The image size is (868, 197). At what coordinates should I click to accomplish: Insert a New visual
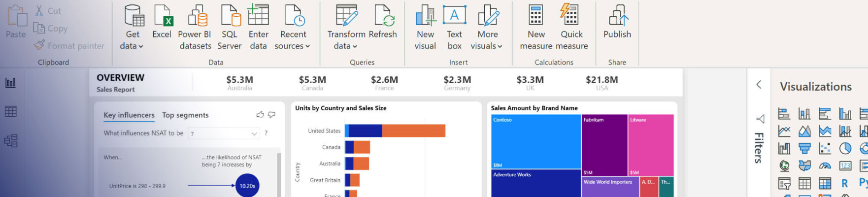pyautogui.click(x=425, y=27)
